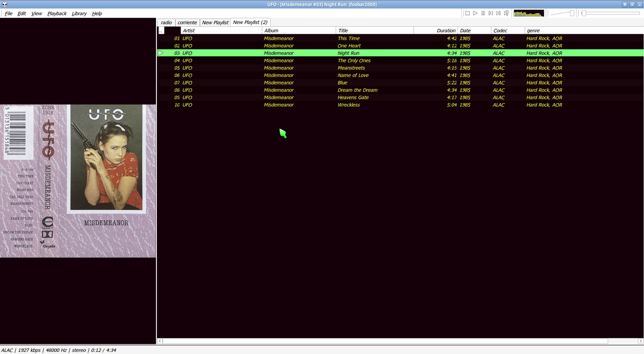This screenshot has height=354, width=644.
Task: Open the Help menu
Action: (x=97, y=14)
